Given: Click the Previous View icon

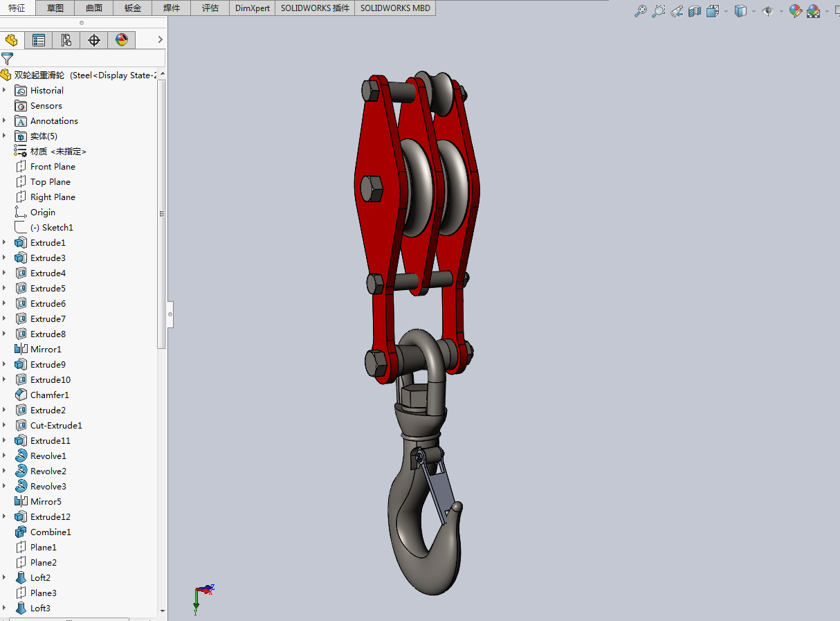Looking at the screenshot, I should pyautogui.click(x=677, y=11).
